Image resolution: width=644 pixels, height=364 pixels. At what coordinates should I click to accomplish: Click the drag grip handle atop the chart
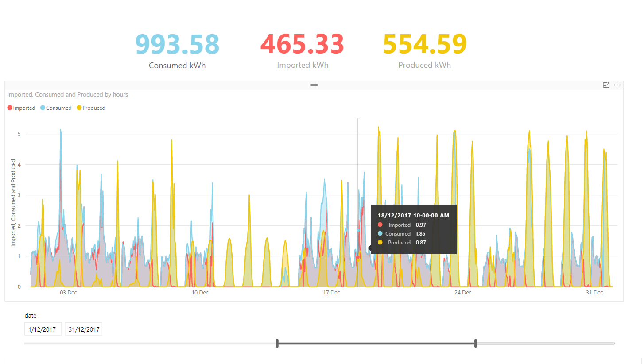pos(314,85)
